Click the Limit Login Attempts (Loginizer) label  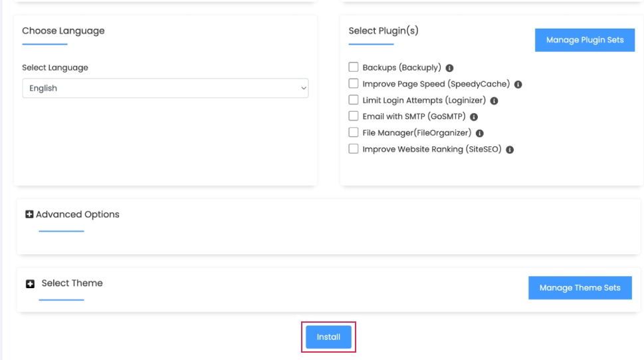[x=424, y=100]
